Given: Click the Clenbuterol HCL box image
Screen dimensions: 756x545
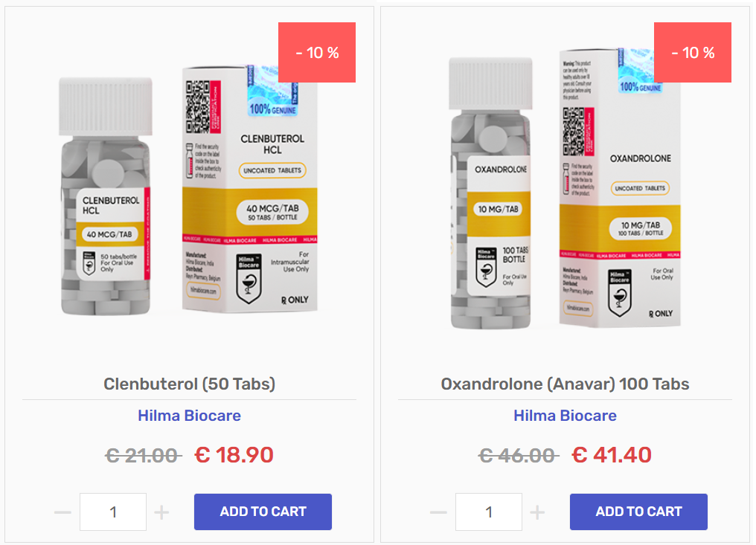Looking at the screenshot, I should [x=249, y=189].
